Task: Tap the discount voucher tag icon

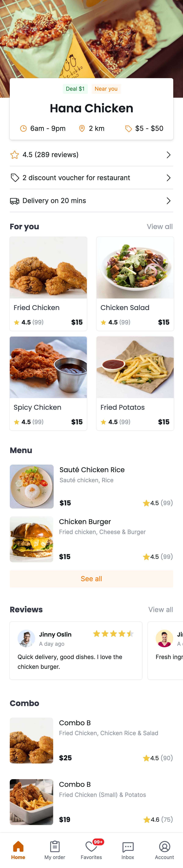Action: tap(14, 178)
